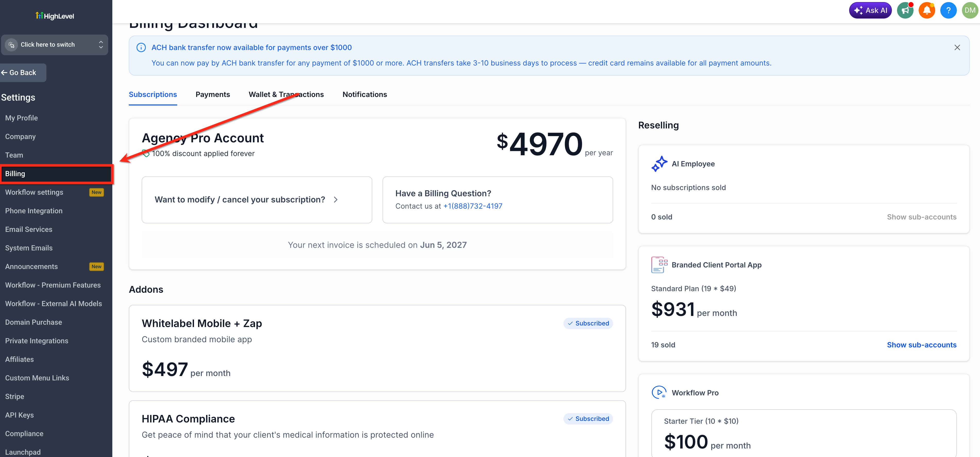The image size is (980, 457).
Task: Click the Workflow Pro play icon
Action: [659, 392]
